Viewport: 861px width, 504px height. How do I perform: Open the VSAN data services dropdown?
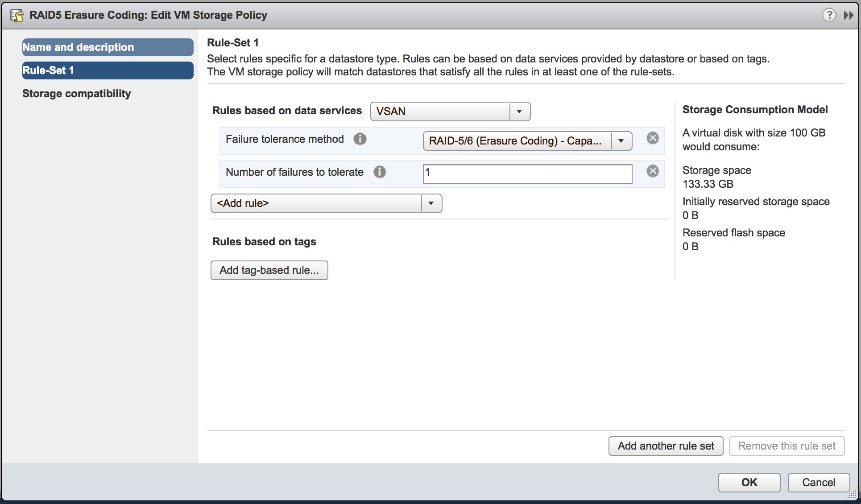[519, 112]
